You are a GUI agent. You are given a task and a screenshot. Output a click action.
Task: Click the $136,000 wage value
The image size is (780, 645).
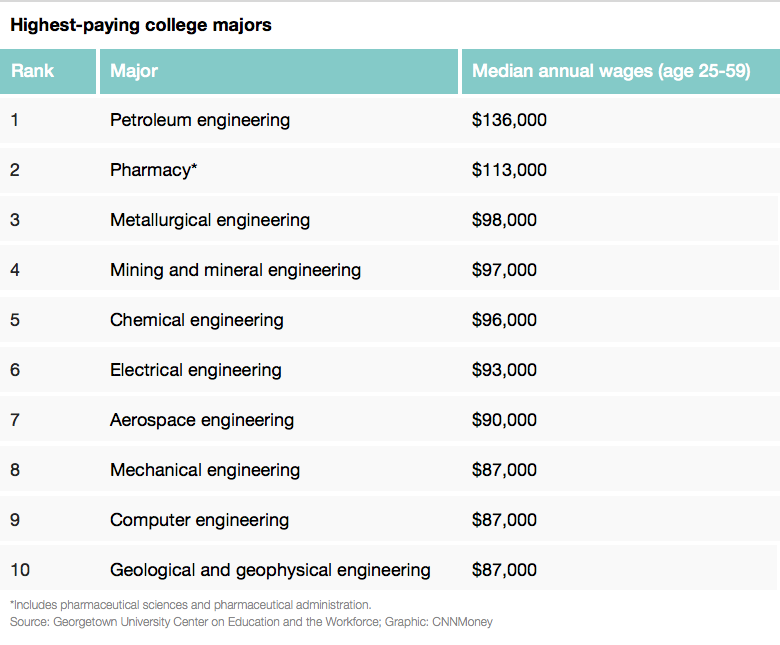coord(509,120)
